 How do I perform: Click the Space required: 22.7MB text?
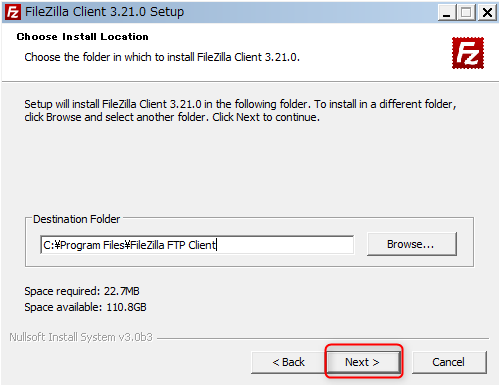[82, 291]
